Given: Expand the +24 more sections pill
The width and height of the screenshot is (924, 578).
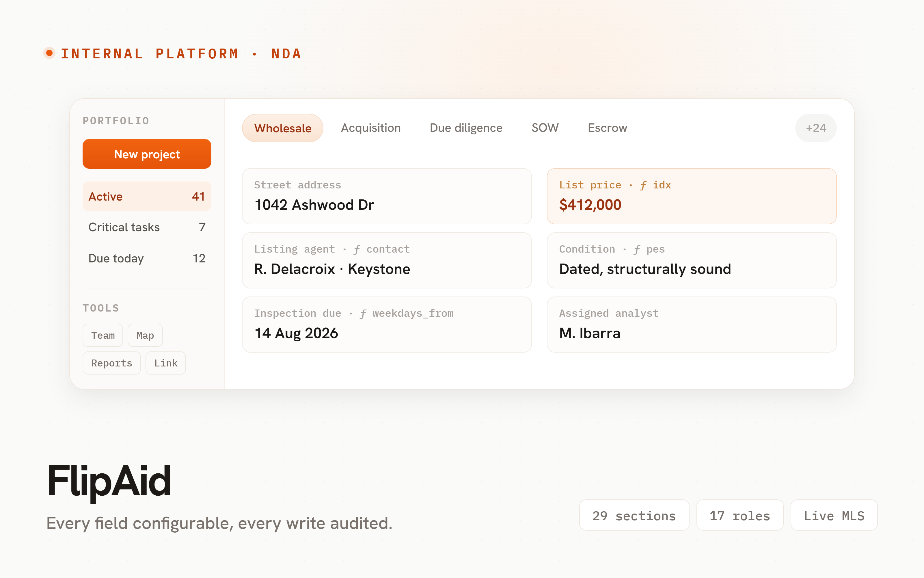Looking at the screenshot, I should click(x=815, y=128).
